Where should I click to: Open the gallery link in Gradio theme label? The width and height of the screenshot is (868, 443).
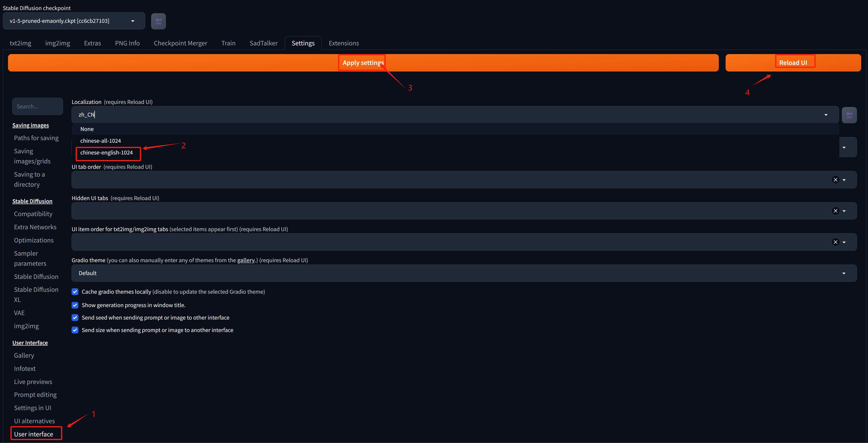point(246,260)
